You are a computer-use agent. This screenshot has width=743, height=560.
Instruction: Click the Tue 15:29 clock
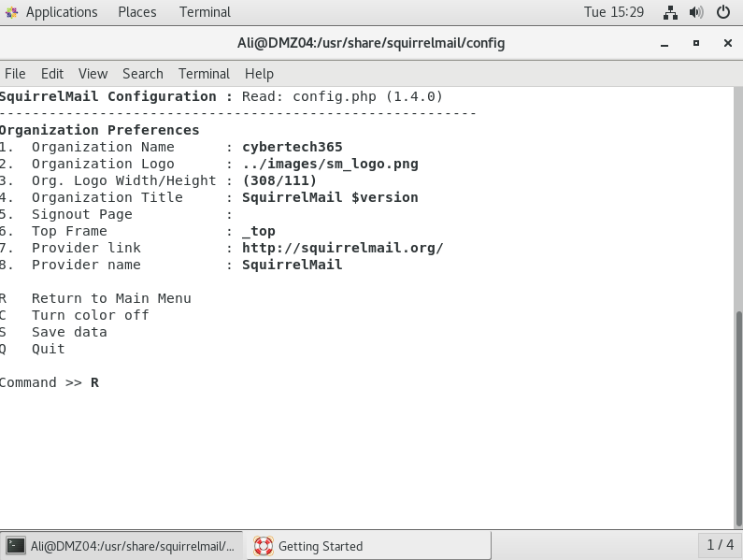[614, 12]
